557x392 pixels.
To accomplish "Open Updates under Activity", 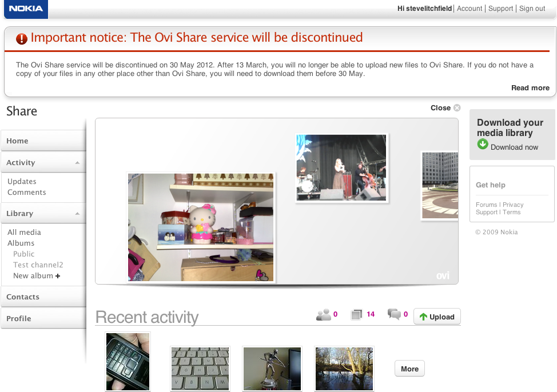I will (22, 182).
